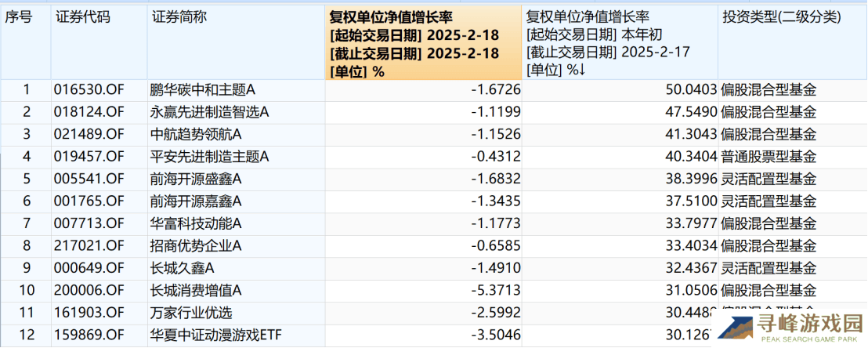Viewport: 868px width, 348px height.
Task: Select daily return value -1.1526
Action: point(496,135)
